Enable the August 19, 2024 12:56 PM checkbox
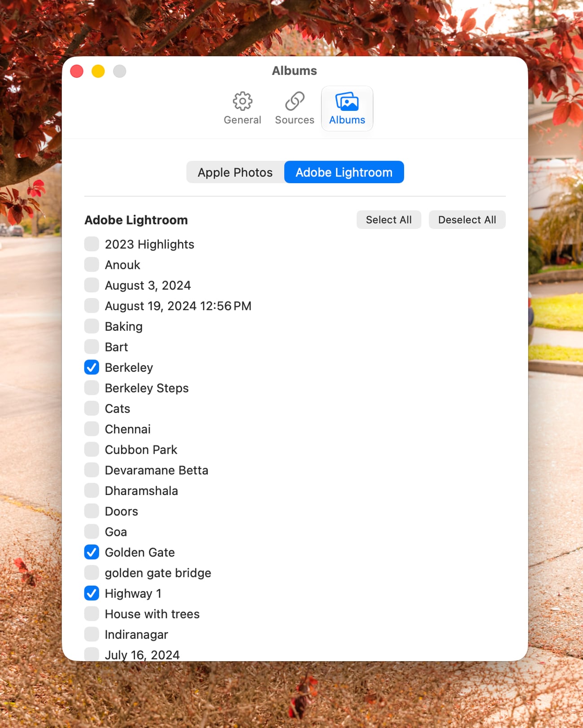583x728 pixels. pyautogui.click(x=92, y=306)
